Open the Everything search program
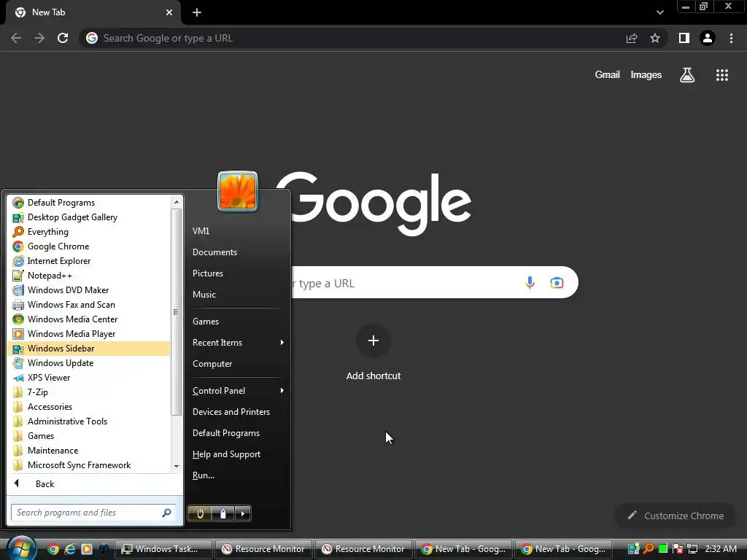This screenshot has height=560, width=747. (89, 232)
